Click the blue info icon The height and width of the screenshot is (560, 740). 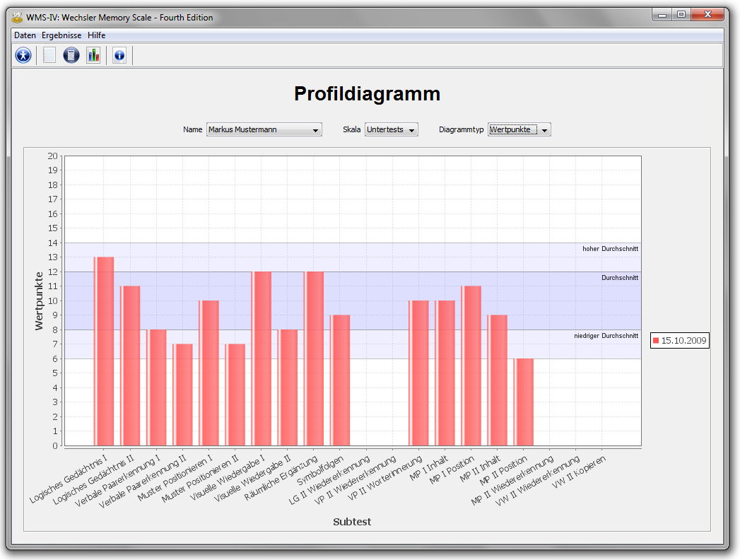pos(119,55)
